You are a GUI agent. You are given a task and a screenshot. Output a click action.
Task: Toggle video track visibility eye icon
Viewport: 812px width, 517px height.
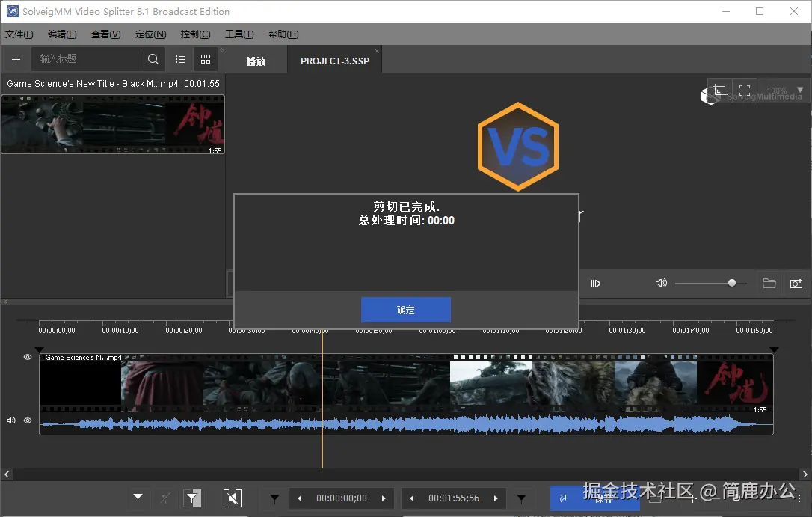coord(28,357)
